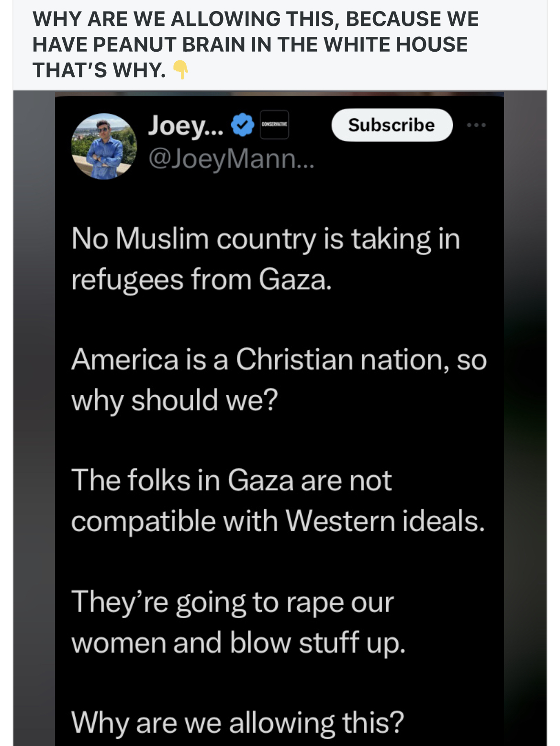
Task: Open the three-dot more options menu
Action: coord(476,125)
